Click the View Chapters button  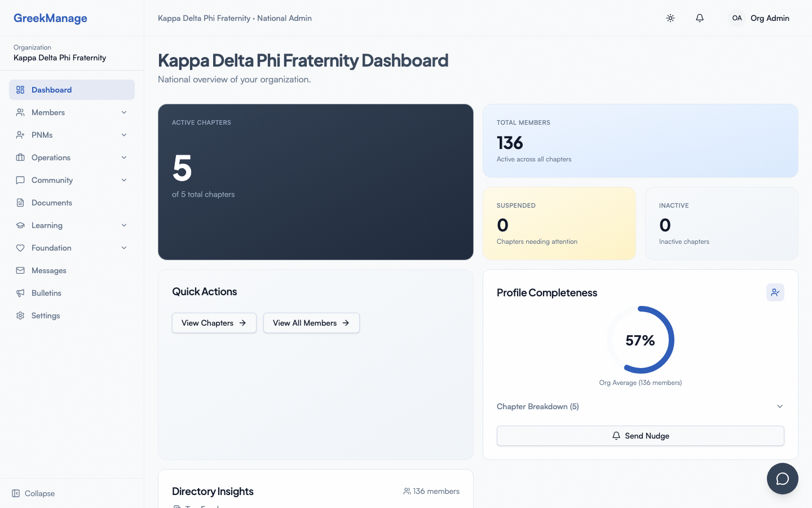point(214,323)
